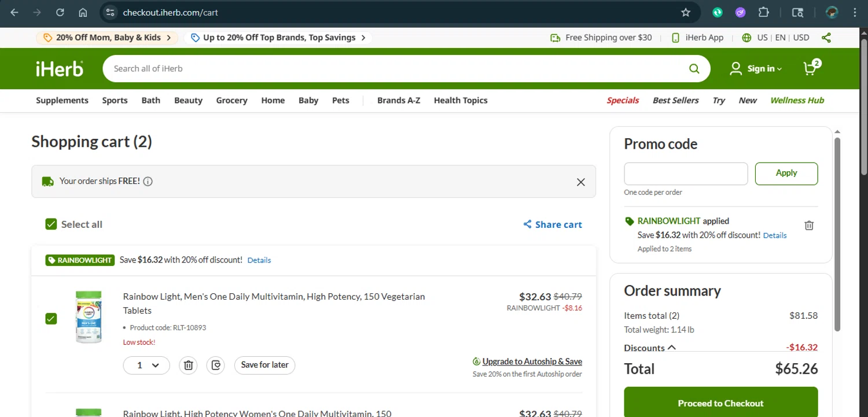Image resolution: width=868 pixels, height=417 pixels.
Task: Add Men's Multivitamin to wish list icon
Action: tap(216, 366)
